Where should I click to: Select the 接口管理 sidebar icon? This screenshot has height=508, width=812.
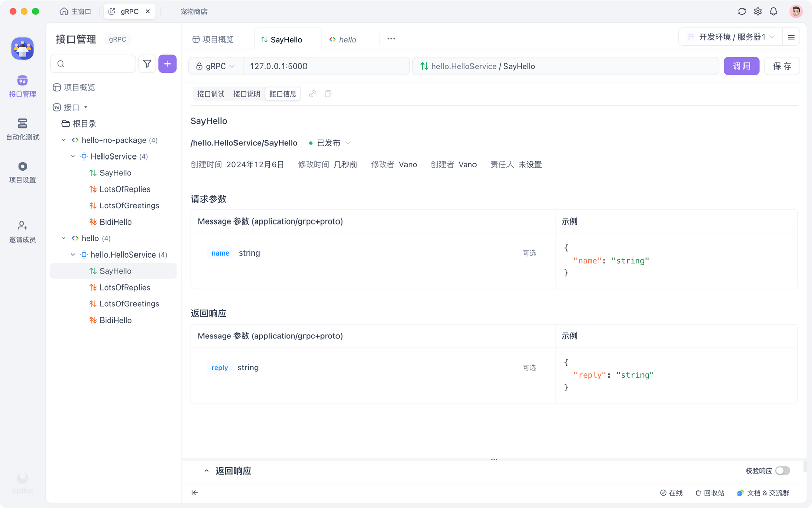[x=22, y=85]
